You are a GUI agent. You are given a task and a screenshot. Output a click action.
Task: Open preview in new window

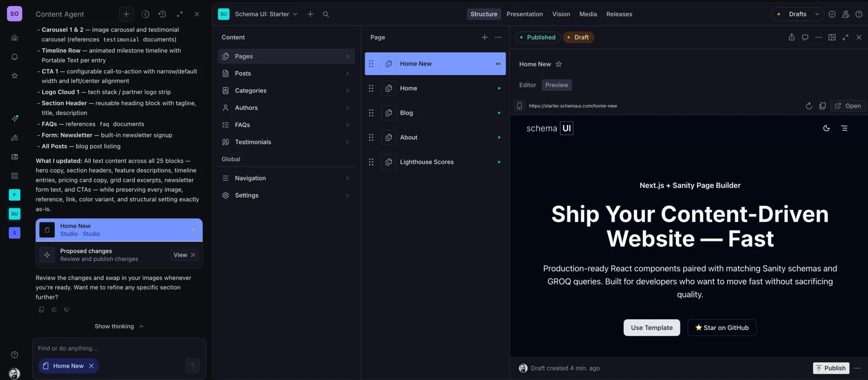[848, 106]
